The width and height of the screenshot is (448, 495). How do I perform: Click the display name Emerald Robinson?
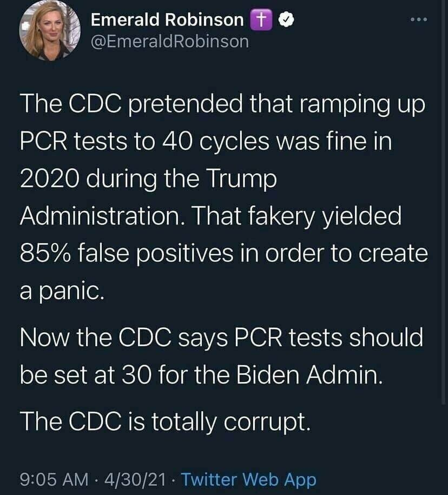click(x=167, y=20)
